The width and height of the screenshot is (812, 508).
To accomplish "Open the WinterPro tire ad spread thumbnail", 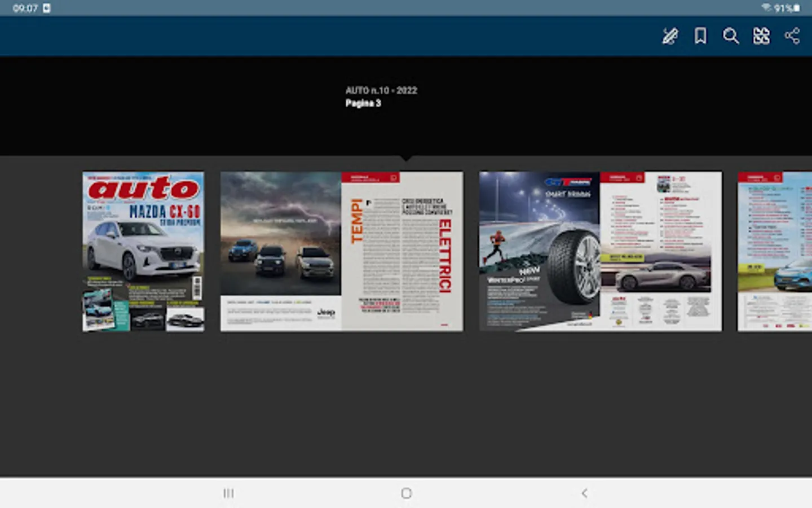I will pyautogui.click(x=601, y=252).
